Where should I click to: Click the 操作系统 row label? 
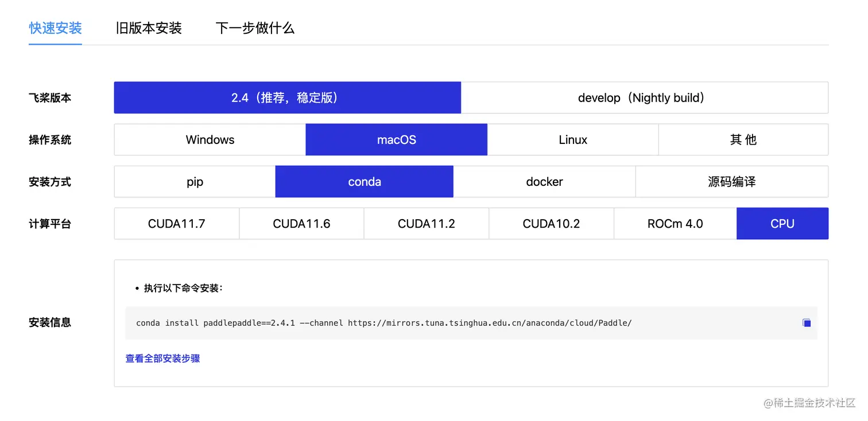[50, 140]
